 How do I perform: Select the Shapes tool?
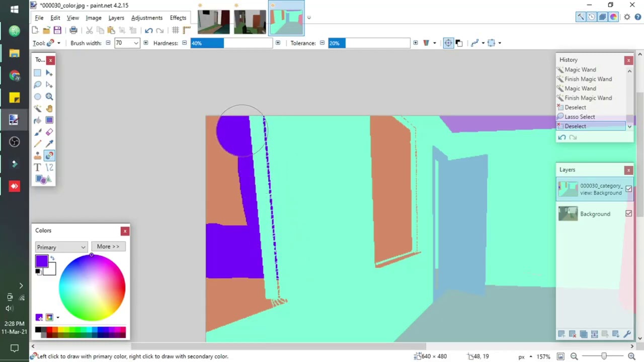pyautogui.click(x=43, y=179)
